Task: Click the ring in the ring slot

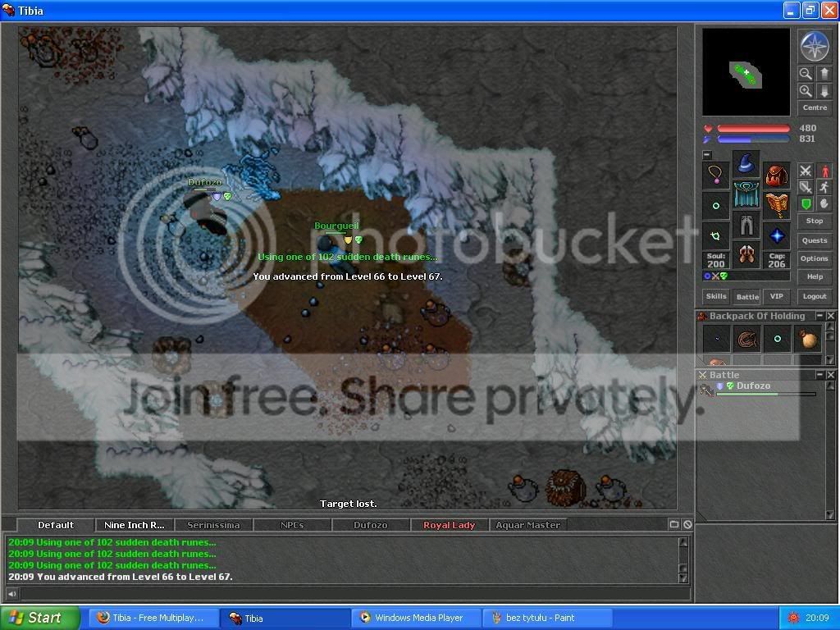Action: pos(716,235)
